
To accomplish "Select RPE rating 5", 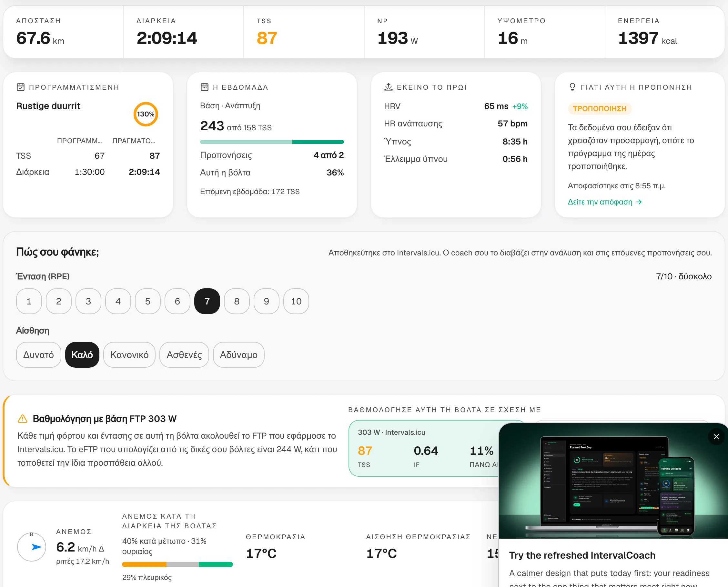I will point(148,301).
